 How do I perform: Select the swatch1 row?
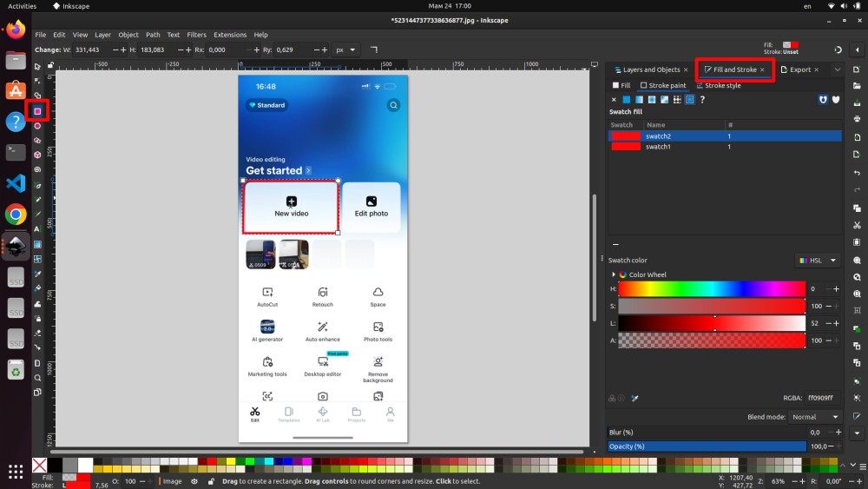coord(725,147)
